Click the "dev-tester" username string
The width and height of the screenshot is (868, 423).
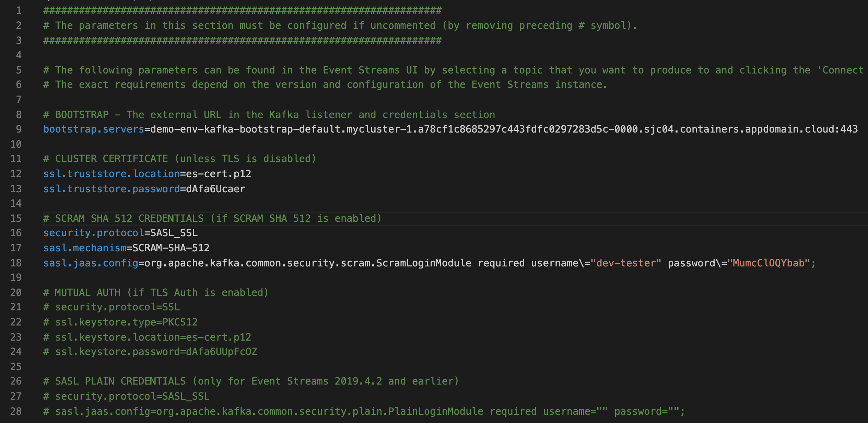pyautogui.click(x=626, y=263)
